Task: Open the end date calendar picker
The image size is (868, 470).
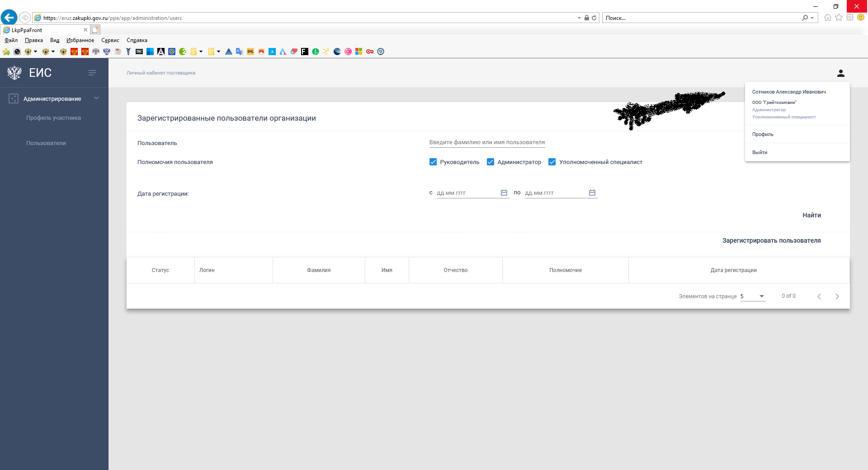Action: [592, 193]
